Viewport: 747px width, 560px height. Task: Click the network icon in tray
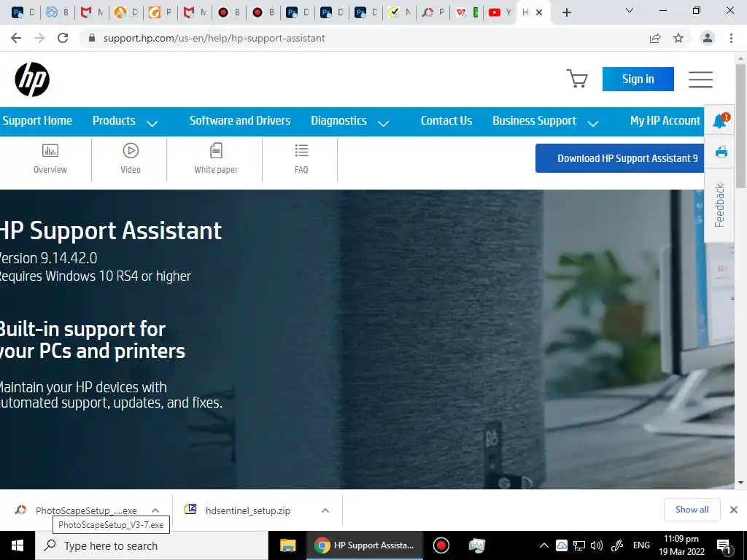click(x=578, y=545)
